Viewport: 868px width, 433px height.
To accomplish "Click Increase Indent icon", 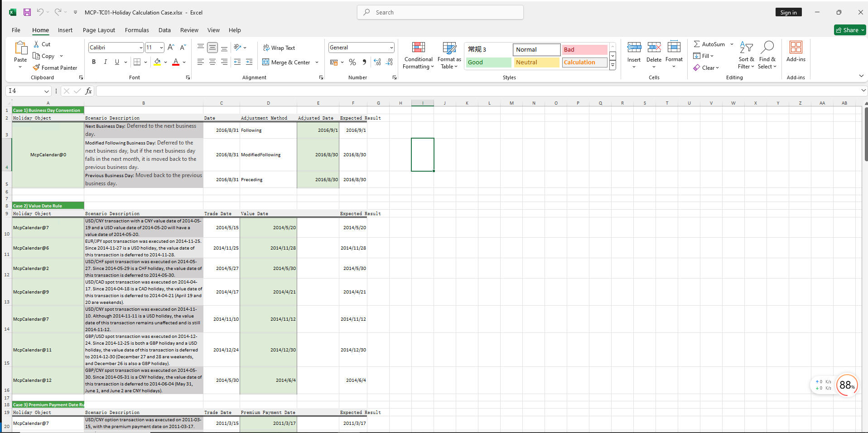I will pyautogui.click(x=249, y=62).
